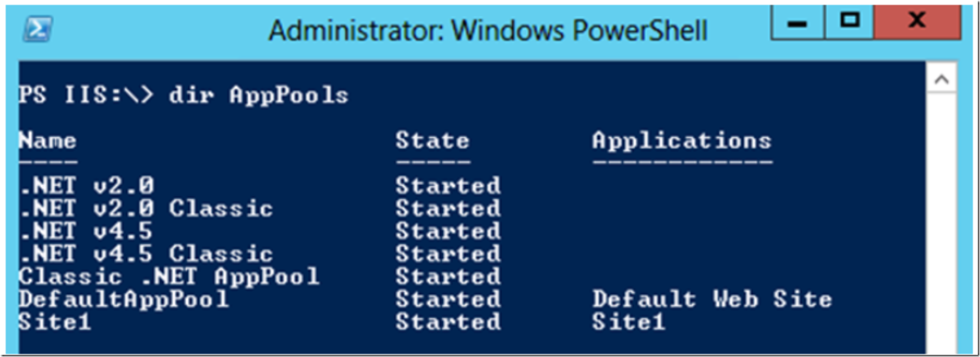
Task: Click the '.NET v4.5' pool name
Action: tap(86, 232)
